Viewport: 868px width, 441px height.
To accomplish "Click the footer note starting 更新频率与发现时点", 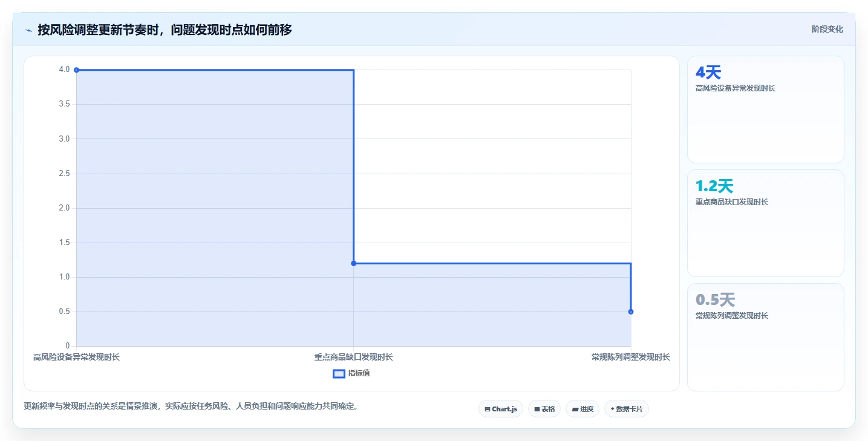I will 192,406.
